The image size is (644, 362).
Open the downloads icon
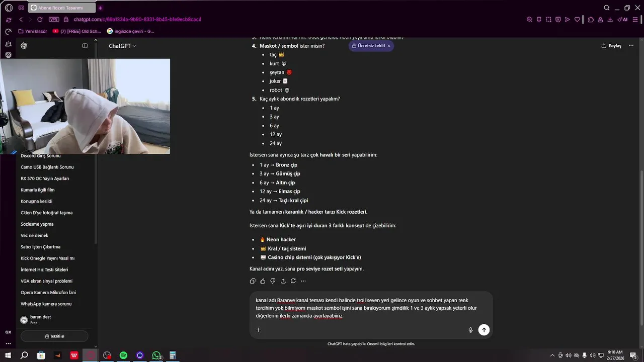[x=610, y=20]
